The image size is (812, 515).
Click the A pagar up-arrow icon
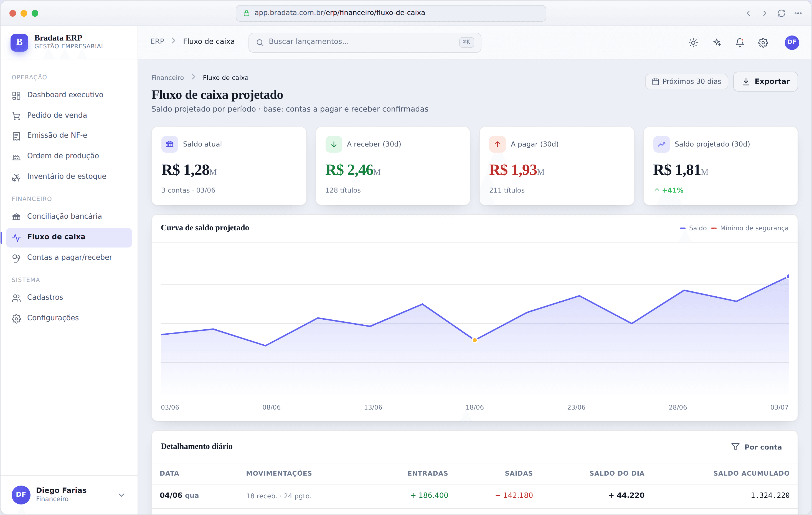tap(498, 144)
